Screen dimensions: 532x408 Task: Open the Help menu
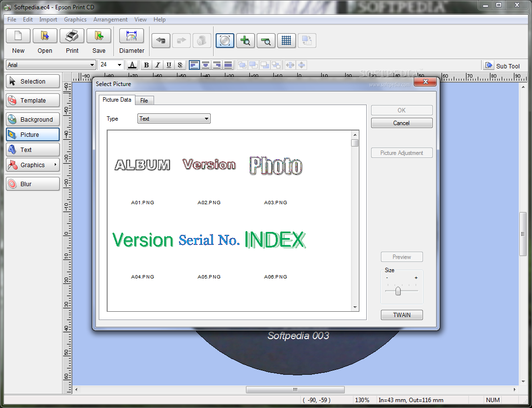point(159,20)
